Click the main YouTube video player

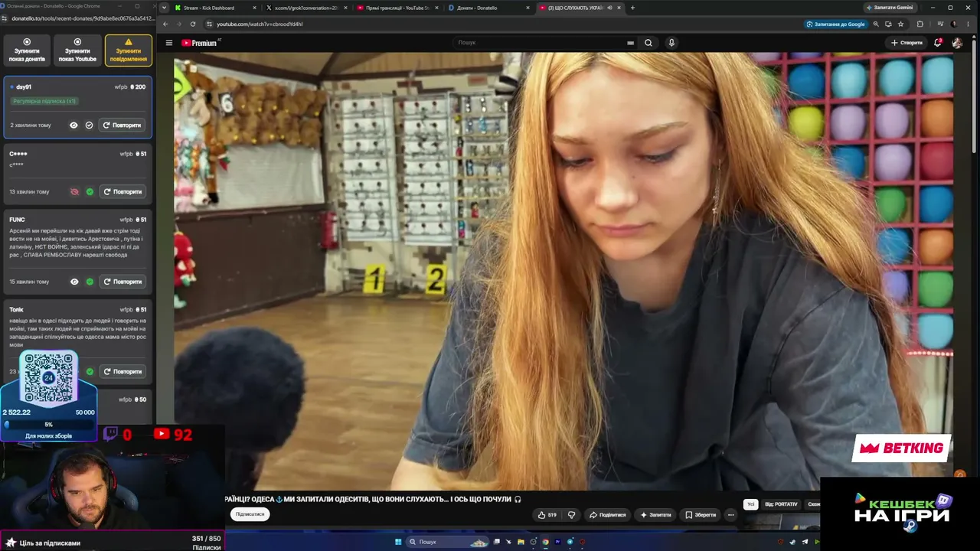pos(563,272)
